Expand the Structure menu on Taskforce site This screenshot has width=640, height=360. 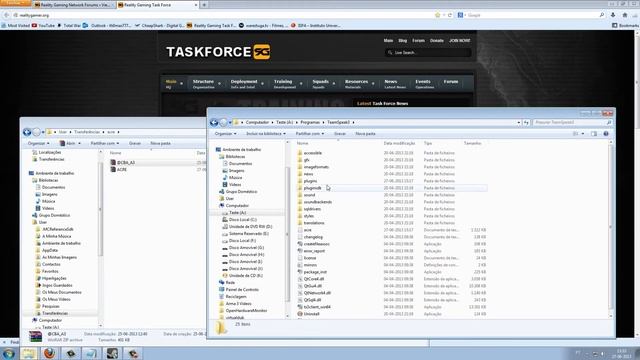coord(206,84)
